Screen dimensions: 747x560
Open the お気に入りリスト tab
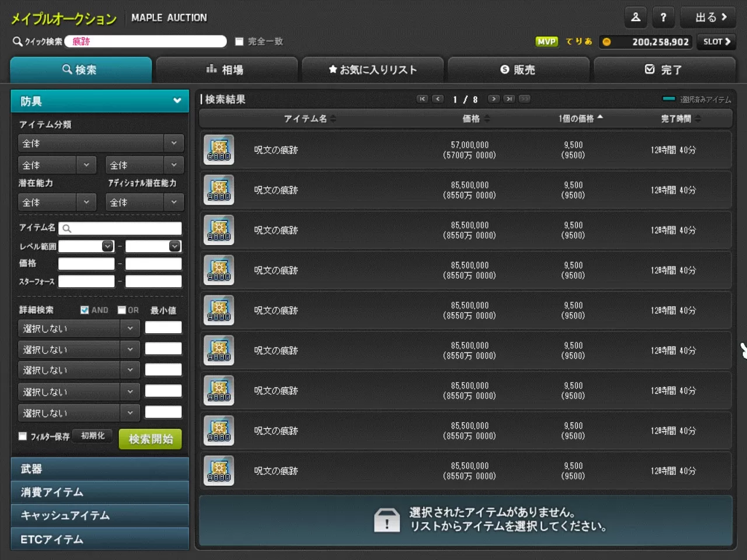click(372, 70)
